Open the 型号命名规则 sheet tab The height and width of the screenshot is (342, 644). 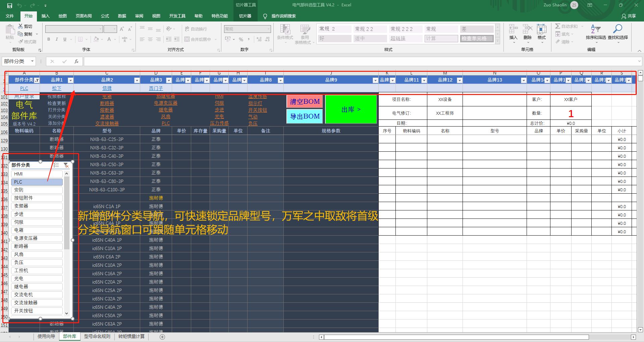coord(97,336)
